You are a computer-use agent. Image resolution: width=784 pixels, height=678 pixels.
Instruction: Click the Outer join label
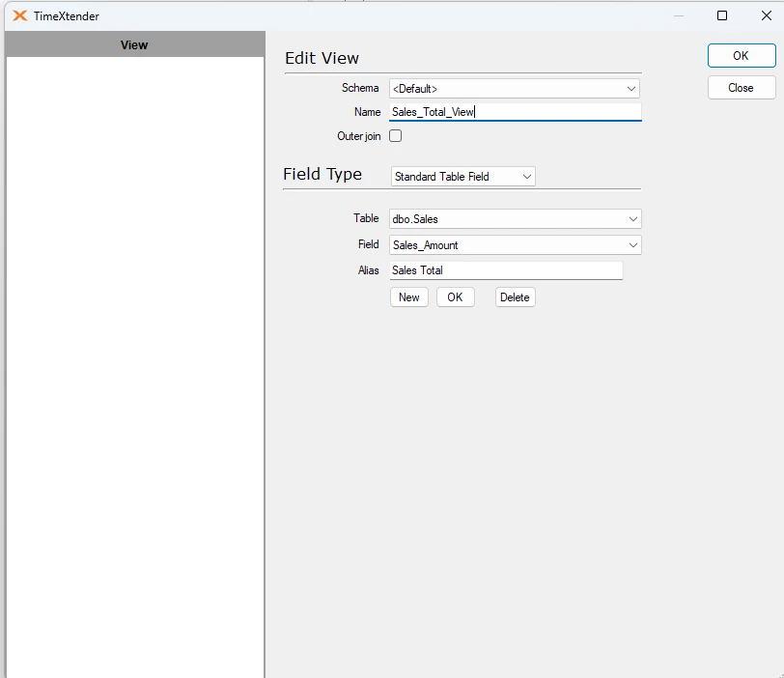(358, 136)
